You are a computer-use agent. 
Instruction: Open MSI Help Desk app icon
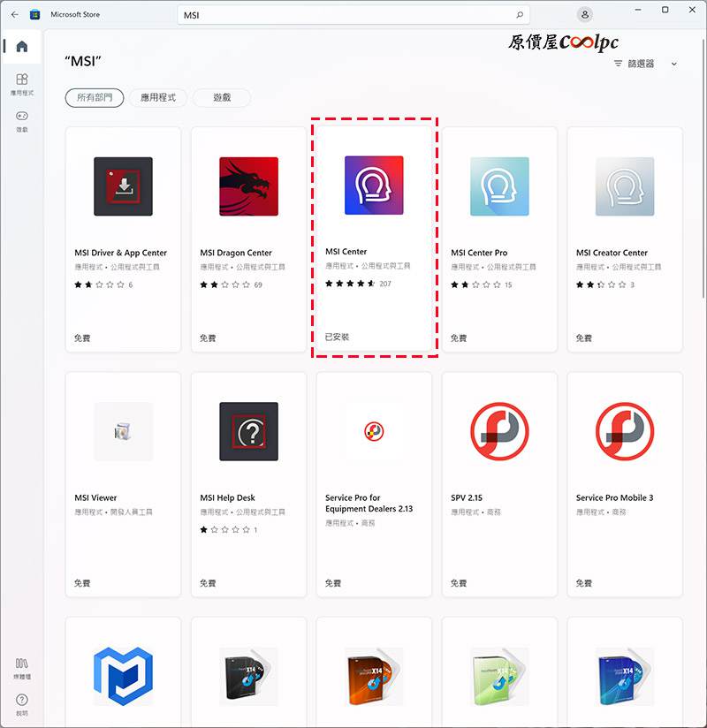[x=248, y=431]
